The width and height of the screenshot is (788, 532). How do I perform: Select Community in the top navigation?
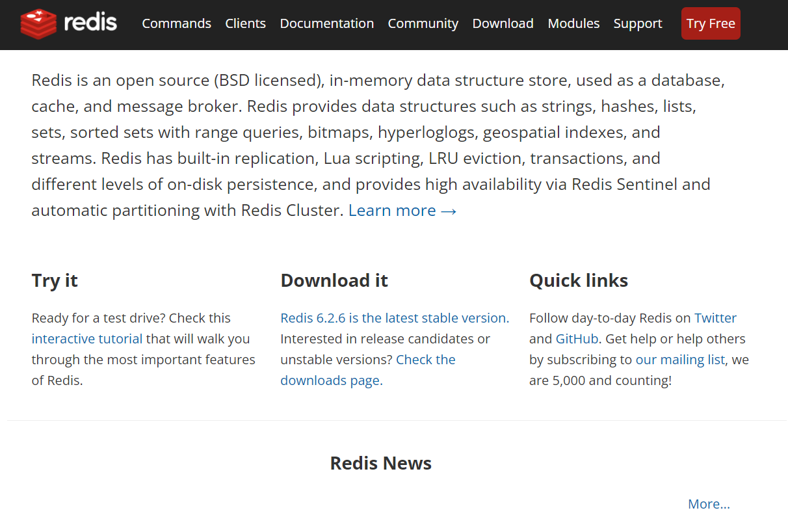click(x=423, y=23)
